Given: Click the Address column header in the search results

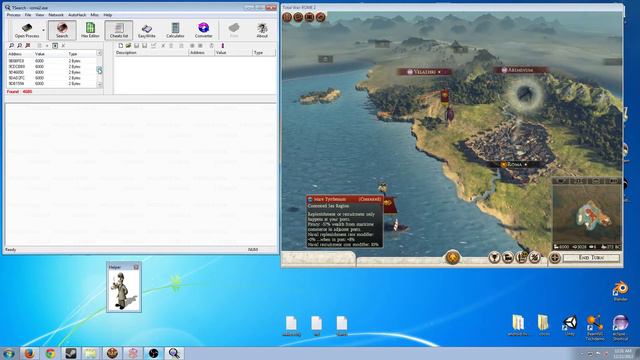Looking at the screenshot, I should click(x=20, y=54).
